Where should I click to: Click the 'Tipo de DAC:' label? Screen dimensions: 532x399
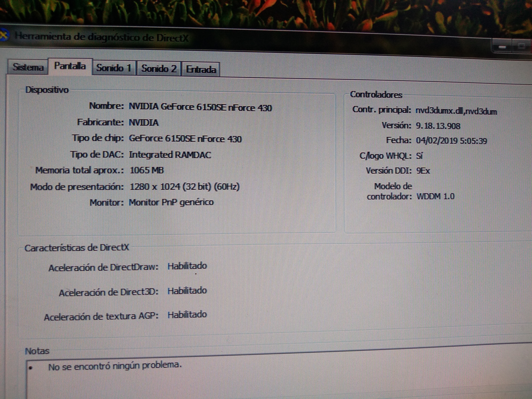point(97,154)
